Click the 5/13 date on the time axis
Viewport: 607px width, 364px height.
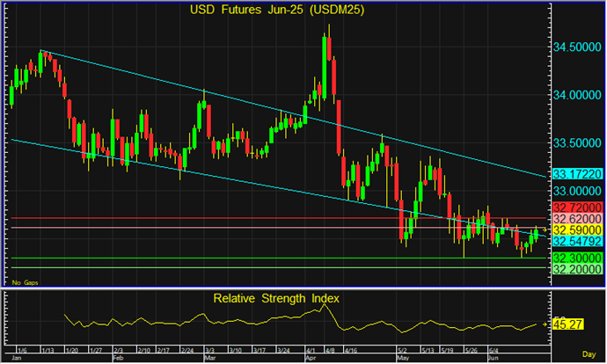click(428, 351)
